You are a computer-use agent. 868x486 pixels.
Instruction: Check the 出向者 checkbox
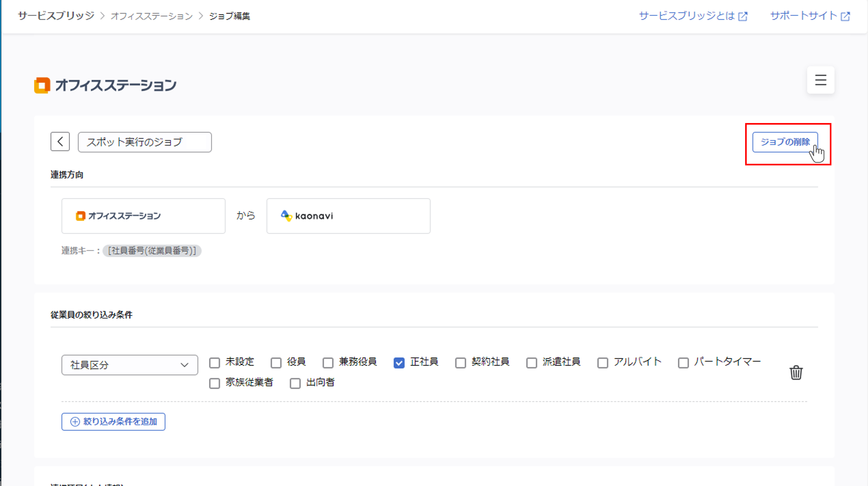coord(295,383)
